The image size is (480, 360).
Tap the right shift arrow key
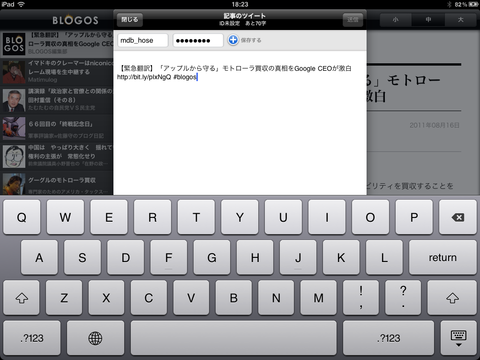[452, 298]
